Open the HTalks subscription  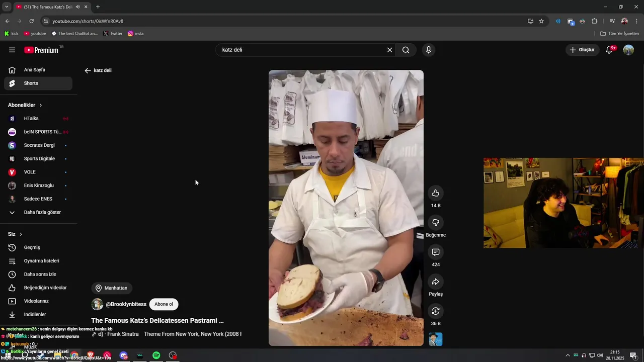point(38,119)
